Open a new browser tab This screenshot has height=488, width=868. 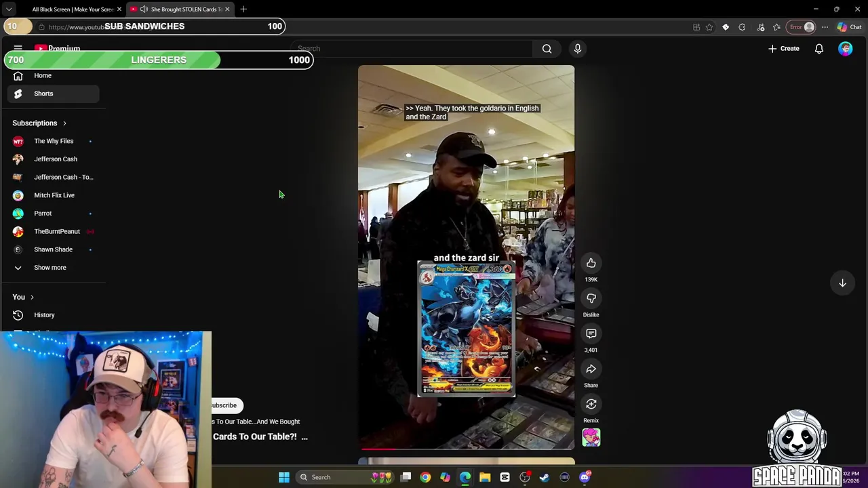click(x=243, y=9)
